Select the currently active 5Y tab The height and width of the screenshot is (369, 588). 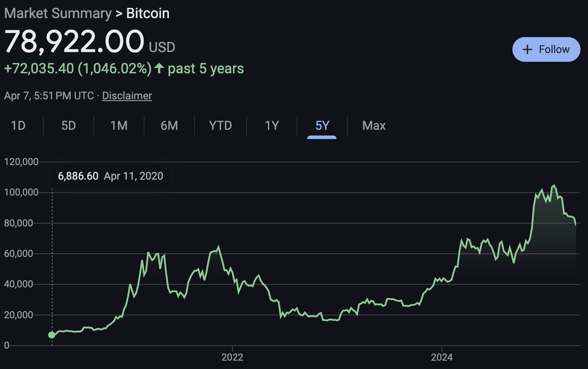(x=321, y=126)
